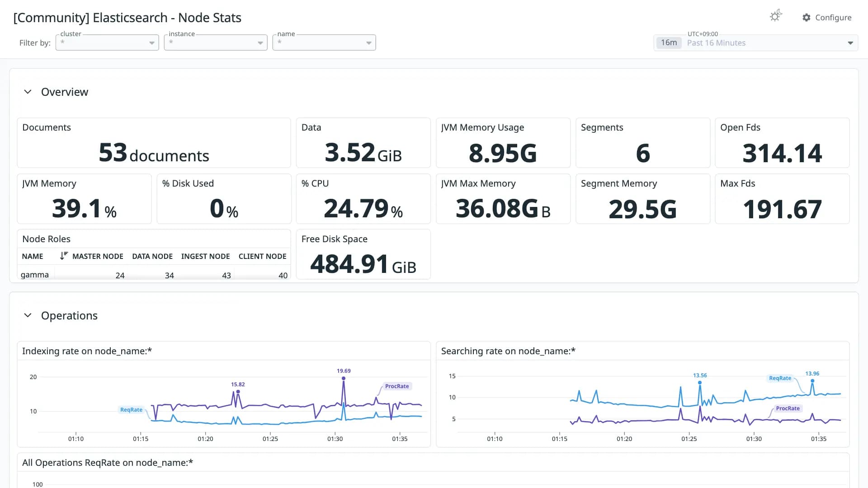Click the ReqRate label in Searching rate chart
The image size is (868, 488).
tap(780, 378)
